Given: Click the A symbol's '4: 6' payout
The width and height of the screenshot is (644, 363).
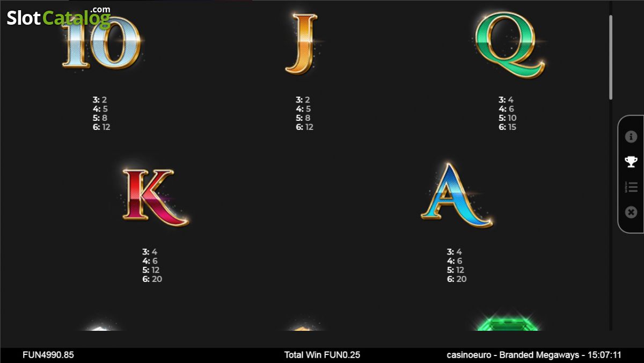Looking at the screenshot, I should point(455,261).
